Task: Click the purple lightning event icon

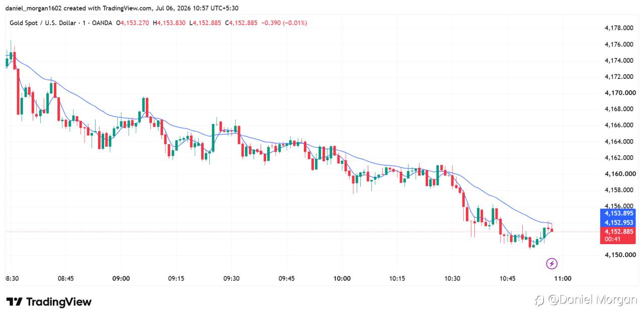Action: [552, 263]
